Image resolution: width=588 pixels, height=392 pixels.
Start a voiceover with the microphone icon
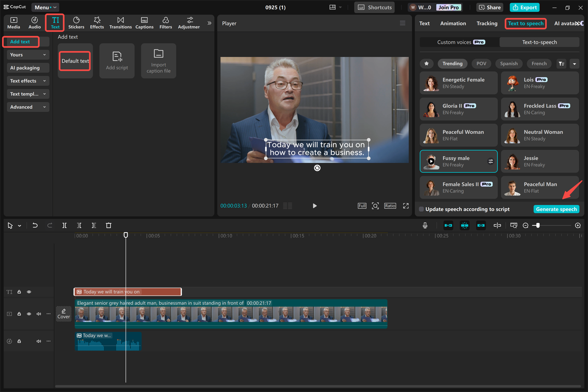[425, 225]
